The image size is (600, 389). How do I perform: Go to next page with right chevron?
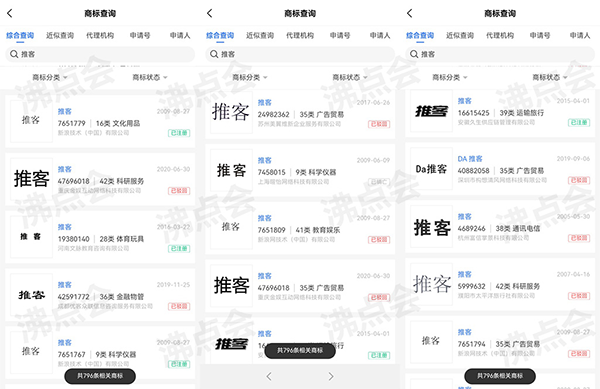331,376
